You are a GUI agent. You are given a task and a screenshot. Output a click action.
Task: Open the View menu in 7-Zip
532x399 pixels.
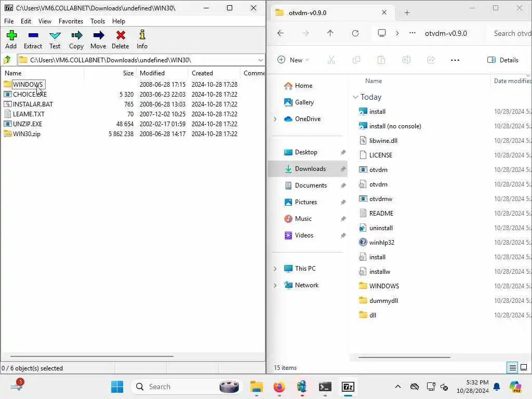pyautogui.click(x=45, y=21)
